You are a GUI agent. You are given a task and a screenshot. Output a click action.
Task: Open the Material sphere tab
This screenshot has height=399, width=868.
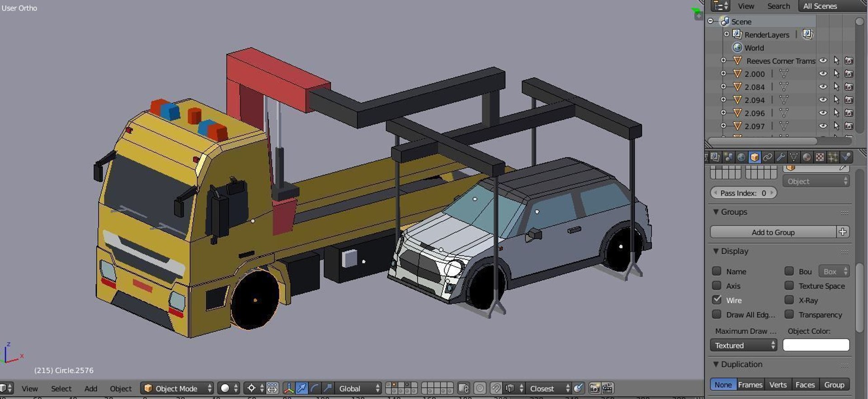pos(807,157)
